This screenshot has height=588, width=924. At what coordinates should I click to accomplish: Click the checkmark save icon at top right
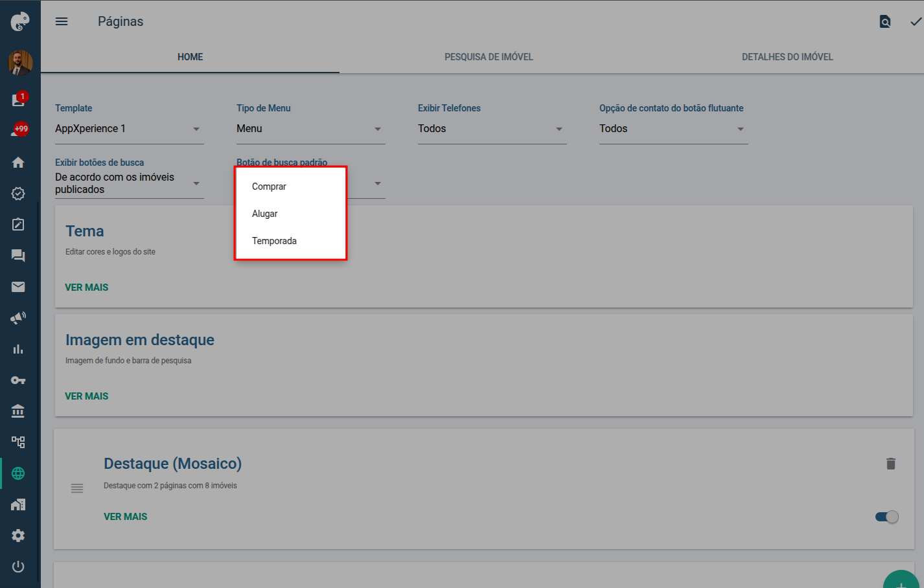[916, 22]
